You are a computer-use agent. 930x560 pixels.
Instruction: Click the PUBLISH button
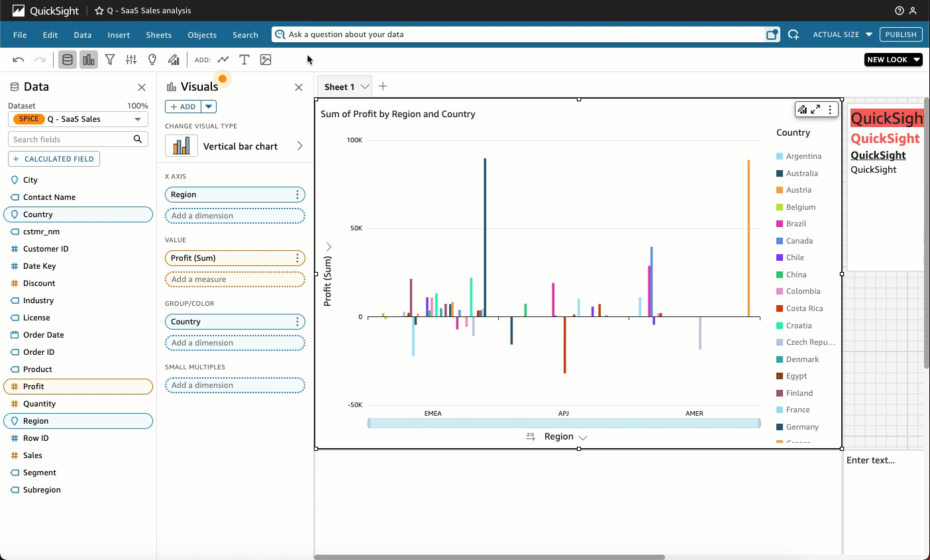click(x=901, y=34)
